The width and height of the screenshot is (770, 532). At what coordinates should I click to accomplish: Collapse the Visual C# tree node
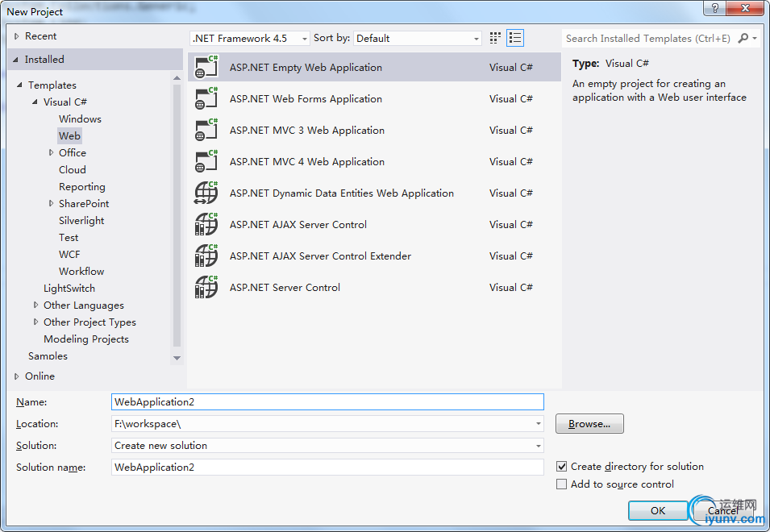(x=35, y=102)
